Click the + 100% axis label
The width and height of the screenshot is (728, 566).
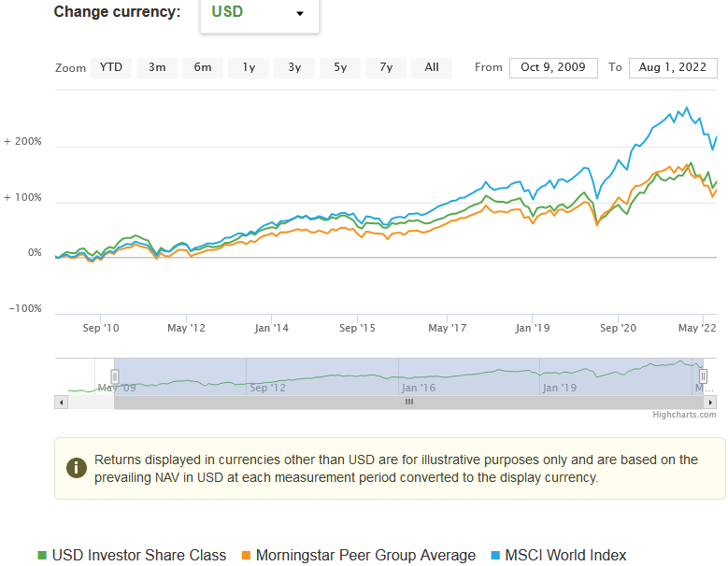point(22,198)
